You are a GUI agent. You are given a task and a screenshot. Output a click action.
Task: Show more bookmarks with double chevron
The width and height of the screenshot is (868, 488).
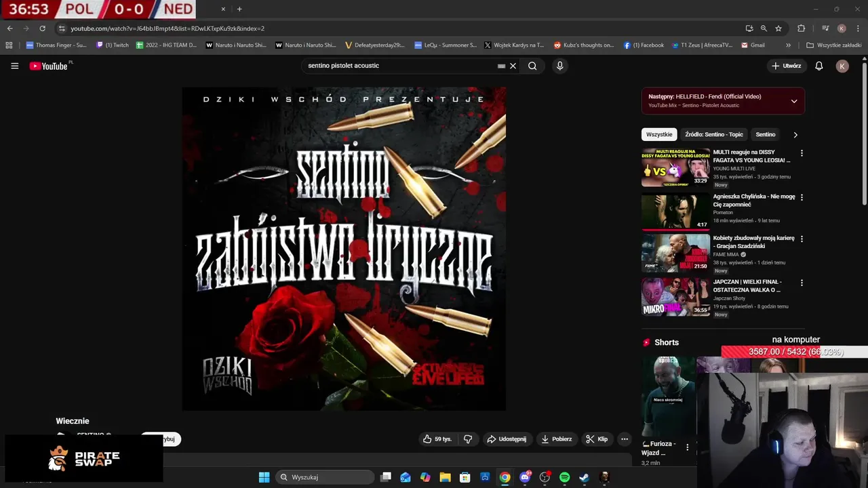(788, 45)
